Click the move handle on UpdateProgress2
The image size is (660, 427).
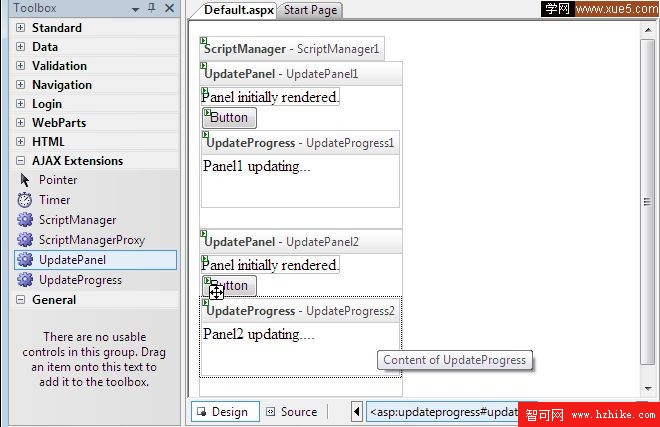click(216, 292)
